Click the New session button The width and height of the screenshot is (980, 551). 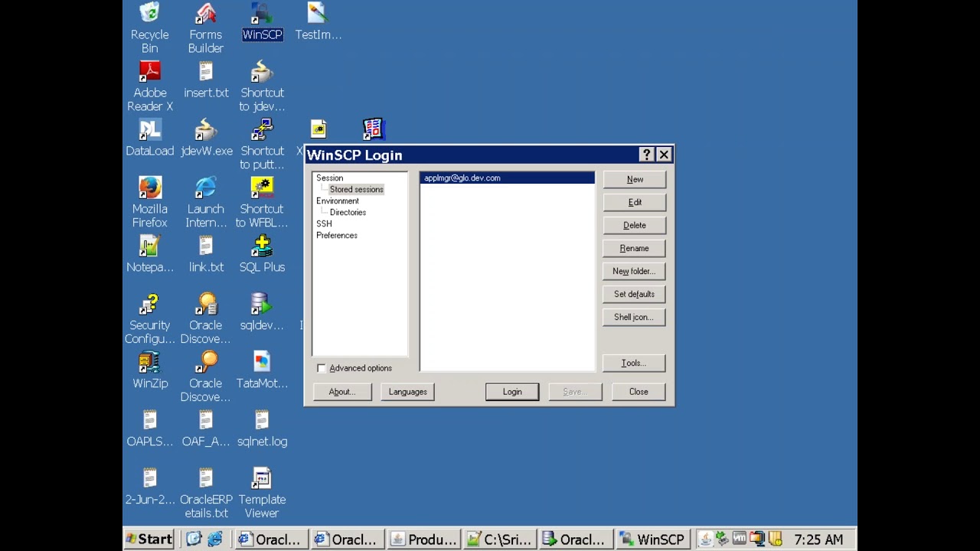pos(635,179)
